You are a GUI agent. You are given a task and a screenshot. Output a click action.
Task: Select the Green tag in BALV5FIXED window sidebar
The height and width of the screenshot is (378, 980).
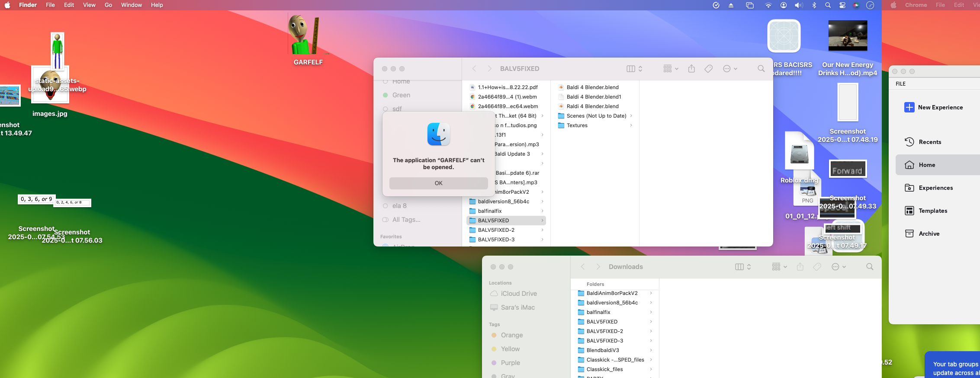[401, 95]
